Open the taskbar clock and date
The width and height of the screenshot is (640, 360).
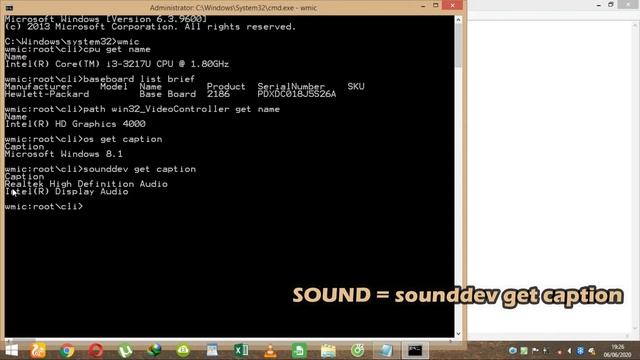click(x=618, y=351)
